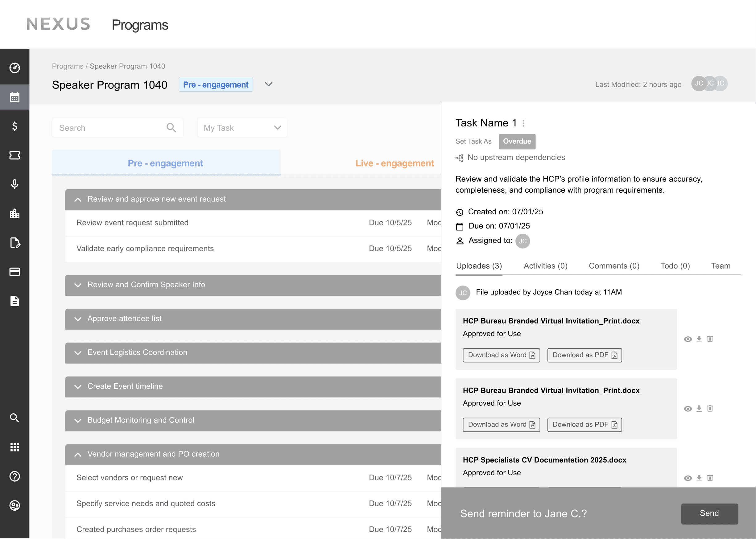Download first HCP Bureau invitation file icon
The image size is (756, 539).
(699, 339)
